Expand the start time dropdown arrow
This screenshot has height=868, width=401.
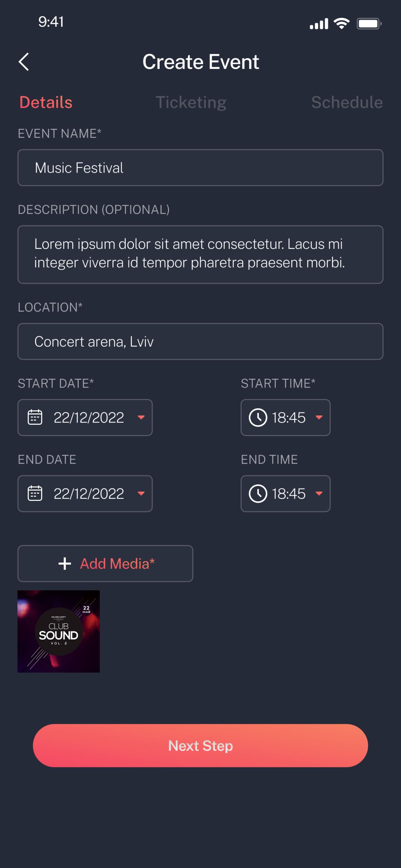click(x=319, y=417)
